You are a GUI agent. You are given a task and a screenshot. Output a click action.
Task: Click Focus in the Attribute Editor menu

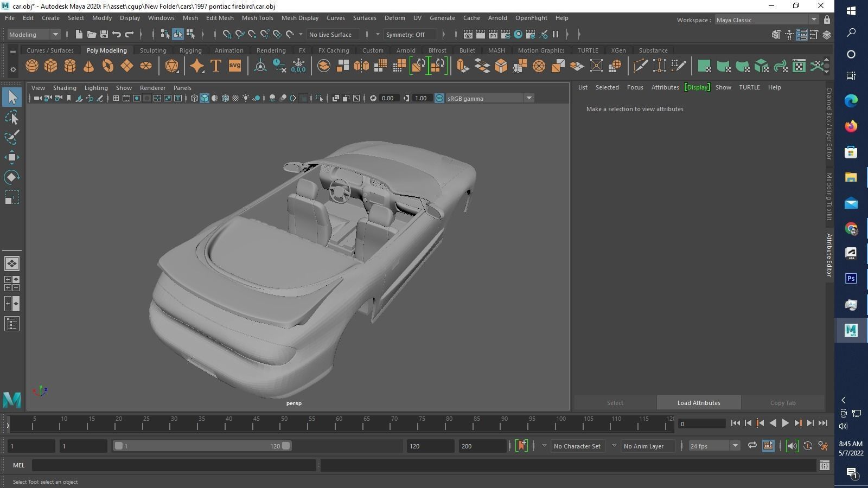635,87
